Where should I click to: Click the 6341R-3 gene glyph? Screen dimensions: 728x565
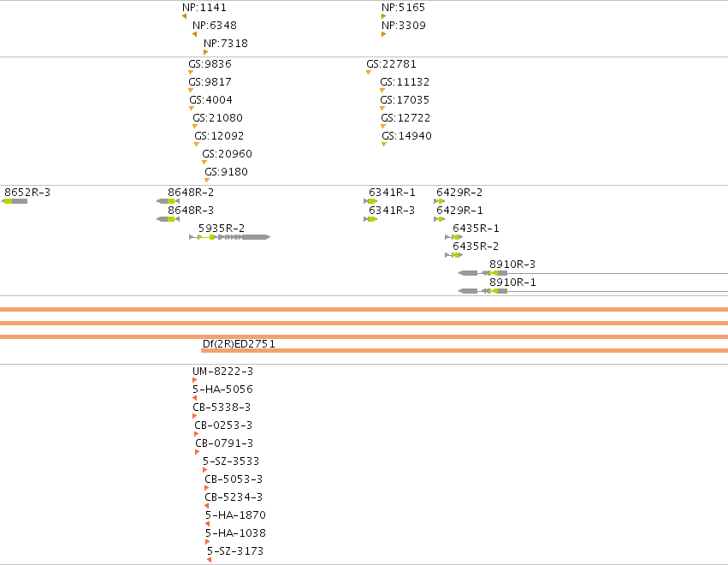(x=370, y=219)
